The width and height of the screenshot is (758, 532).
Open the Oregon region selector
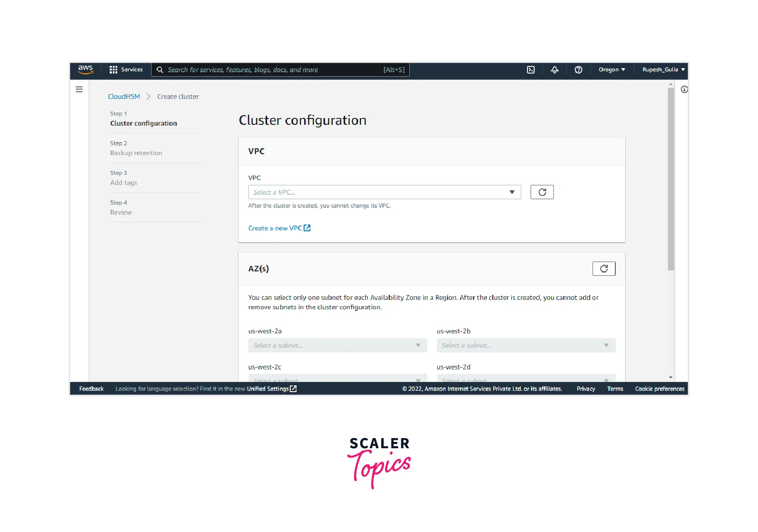611,70
